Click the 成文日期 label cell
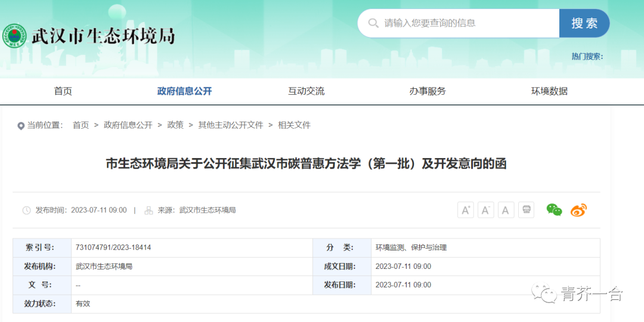Viewport: 644px width, 322px height. (342, 267)
